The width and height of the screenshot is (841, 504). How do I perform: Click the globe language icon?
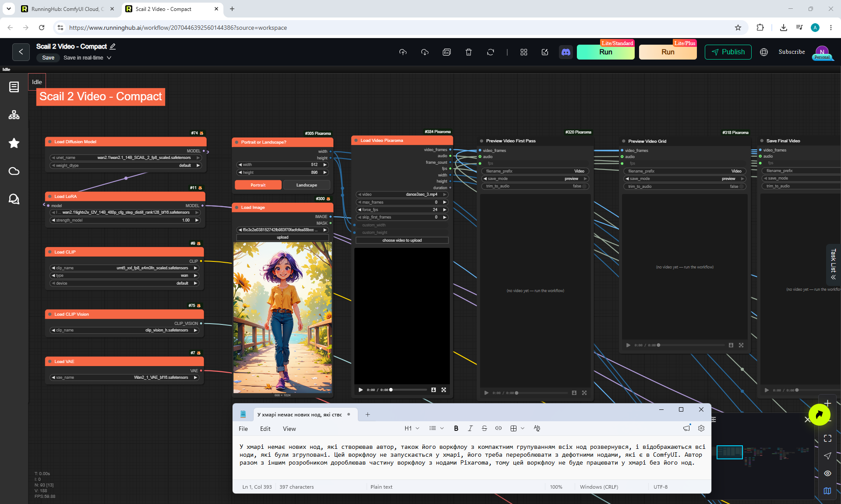(764, 52)
